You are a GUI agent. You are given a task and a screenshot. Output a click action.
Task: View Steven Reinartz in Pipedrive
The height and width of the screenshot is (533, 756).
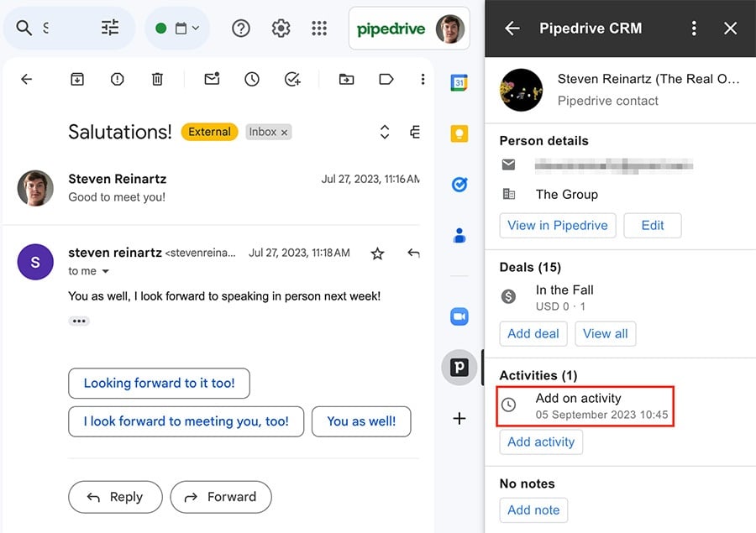(558, 225)
